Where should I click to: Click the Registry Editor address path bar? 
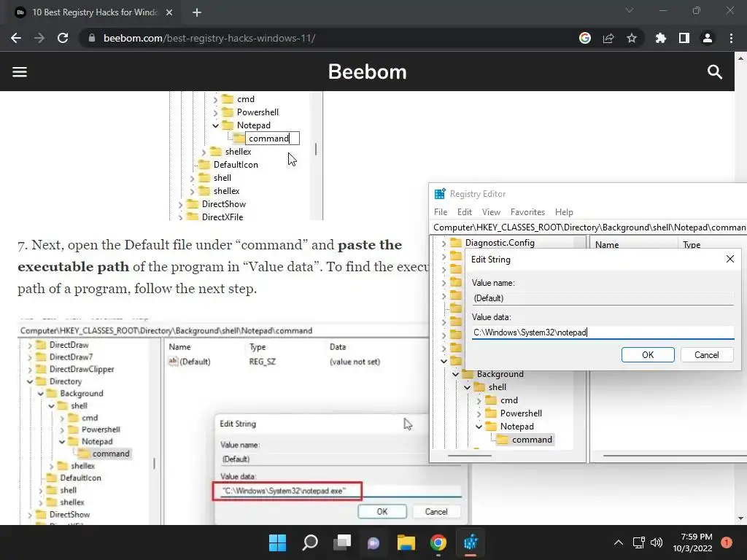click(589, 227)
